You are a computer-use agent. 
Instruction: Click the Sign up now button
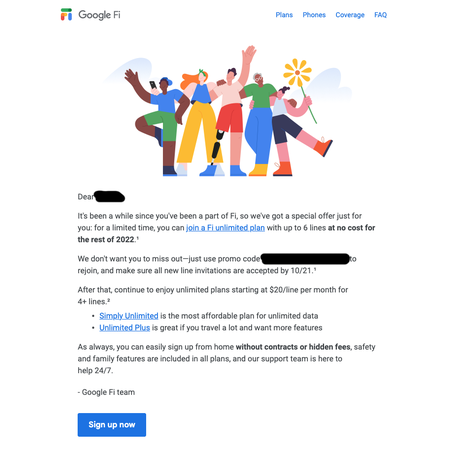pyautogui.click(x=112, y=425)
